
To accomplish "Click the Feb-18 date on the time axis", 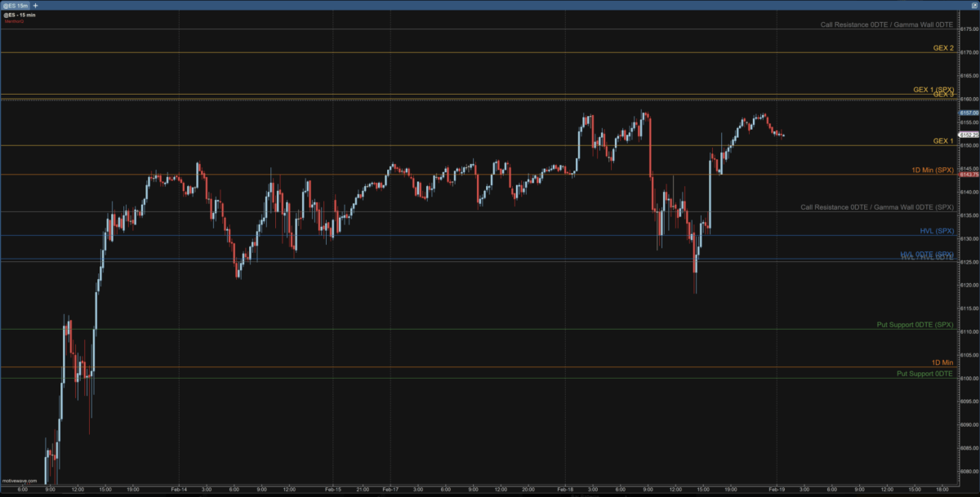I will (565, 490).
